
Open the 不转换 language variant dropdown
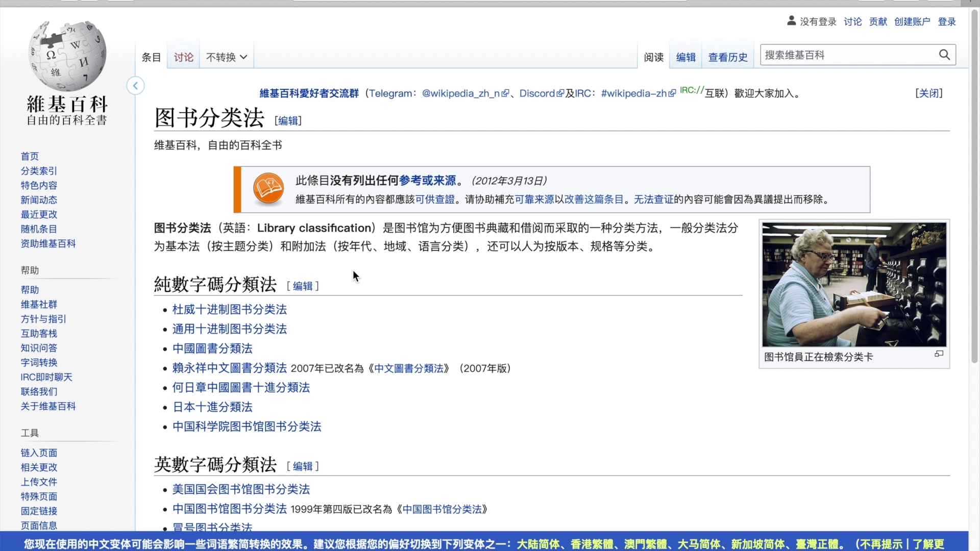[226, 57]
